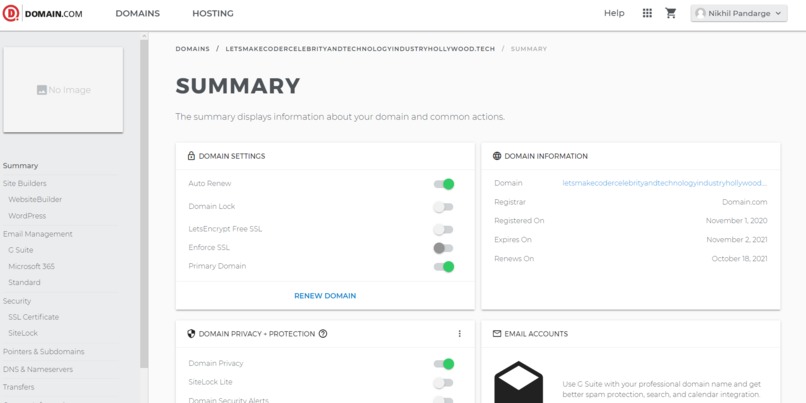Open the apps grid icon

click(647, 13)
